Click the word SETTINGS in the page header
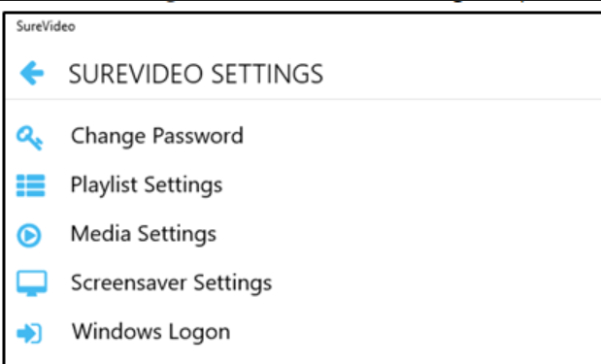The image size is (601, 364). [268, 74]
